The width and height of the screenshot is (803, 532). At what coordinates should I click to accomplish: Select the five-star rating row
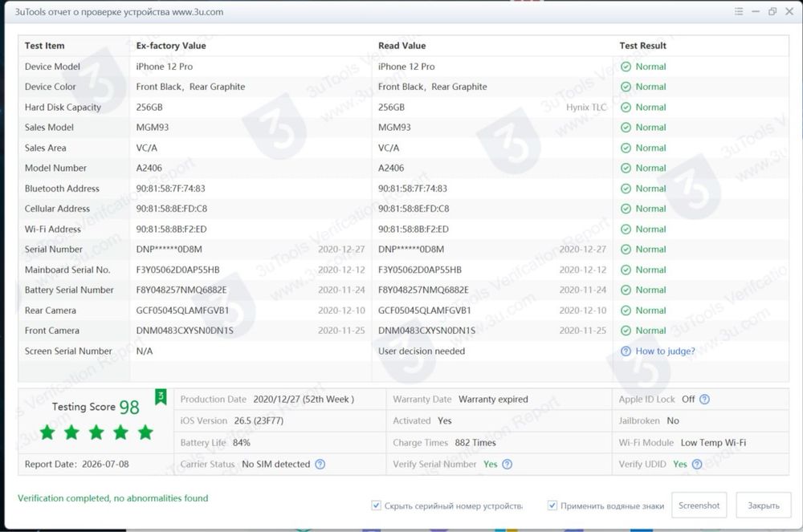point(96,433)
